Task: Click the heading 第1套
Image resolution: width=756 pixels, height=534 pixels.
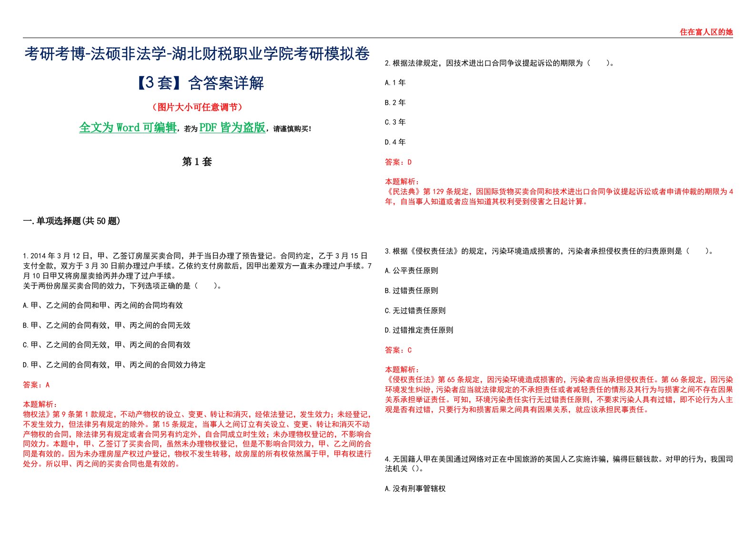Action: pos(197,162)
